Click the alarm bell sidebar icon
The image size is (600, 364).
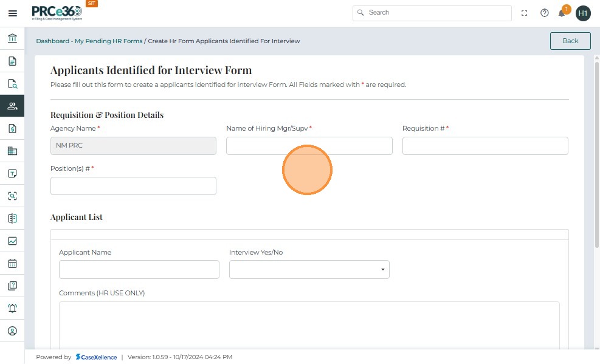click(x=12, y=308)
